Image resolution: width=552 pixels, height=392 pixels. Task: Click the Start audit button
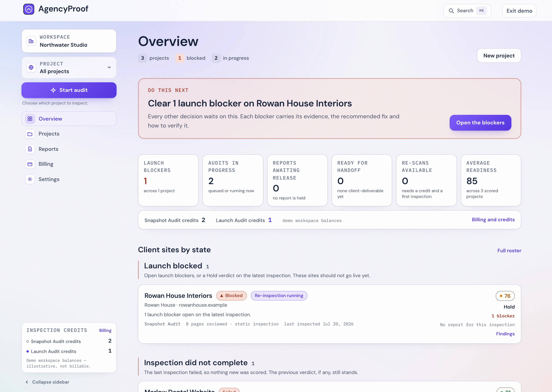pos(69,90)
